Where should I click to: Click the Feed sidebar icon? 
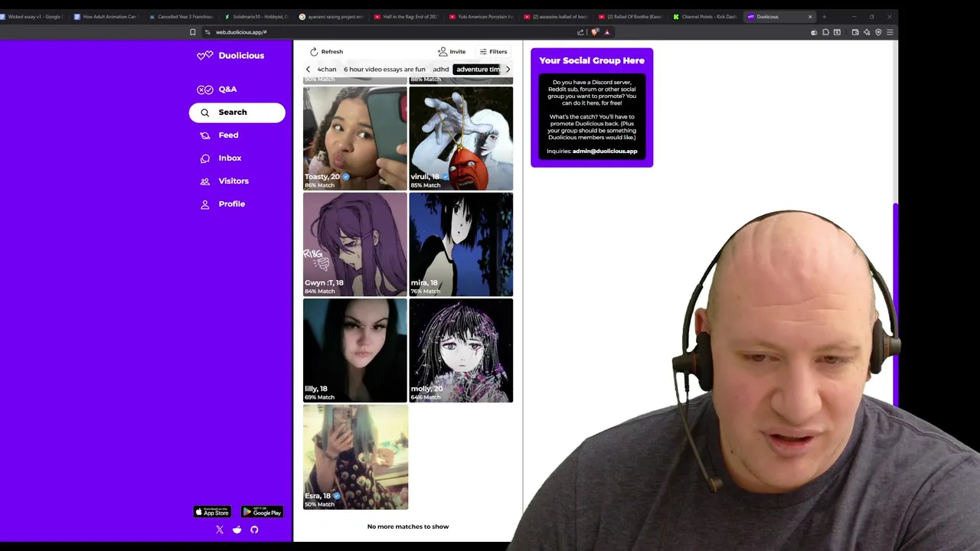(x=204, y=135)
